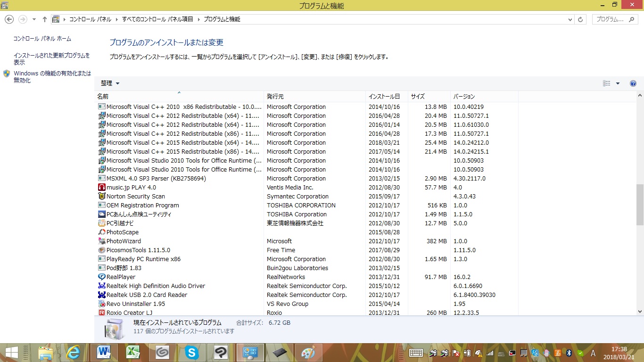The width and height of the screenshot is (644, 362).
Task: Click the IME input mode indicator A
Action: click(x=593, y=353)
